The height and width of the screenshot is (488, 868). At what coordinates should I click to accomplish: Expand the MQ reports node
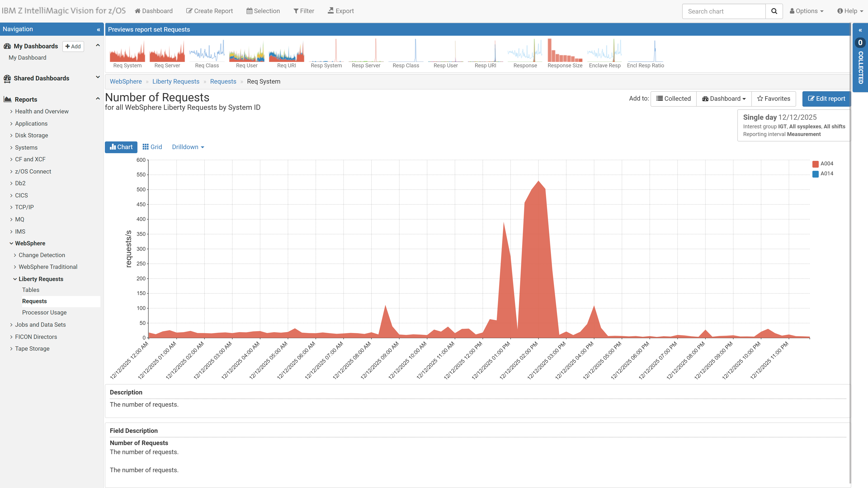click(11, 219)
